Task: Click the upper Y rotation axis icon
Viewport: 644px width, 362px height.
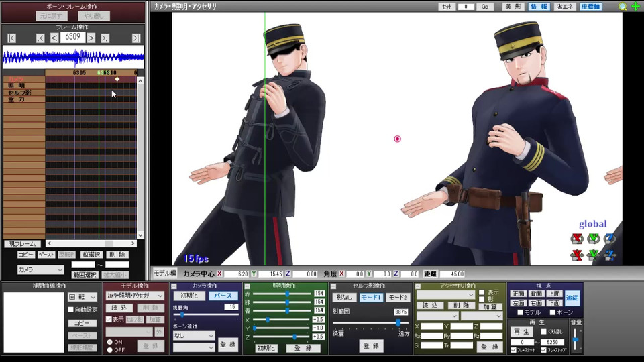Action: (x=593, y=239)
